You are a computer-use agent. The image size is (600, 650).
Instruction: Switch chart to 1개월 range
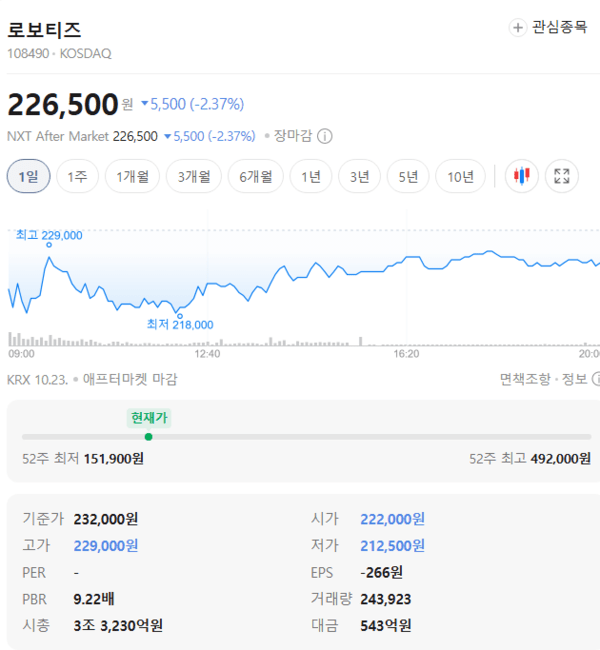(132, 176)
